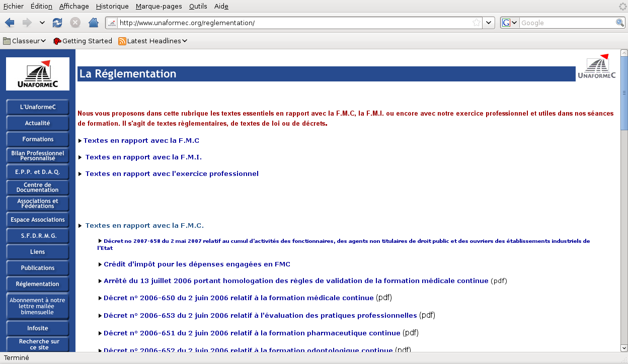Image resolution: width=628 pixels, height=364 pixels.
Task: Click the Terminé status bar text
Action: point(17,358)
